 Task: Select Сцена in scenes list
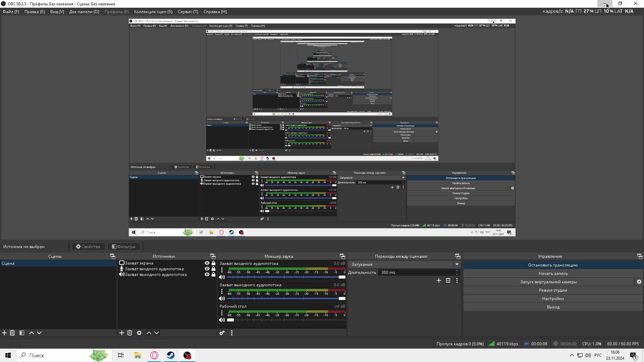(58, 263)
